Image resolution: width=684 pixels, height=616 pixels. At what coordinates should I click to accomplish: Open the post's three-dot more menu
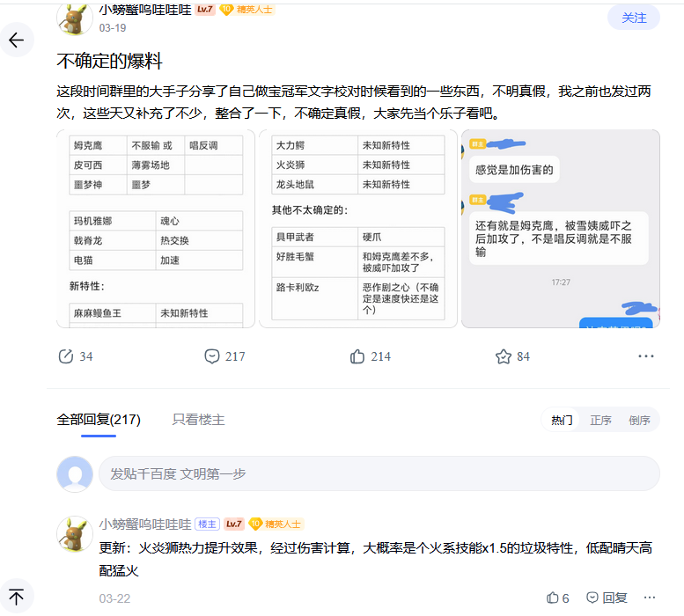click(645, 356)
